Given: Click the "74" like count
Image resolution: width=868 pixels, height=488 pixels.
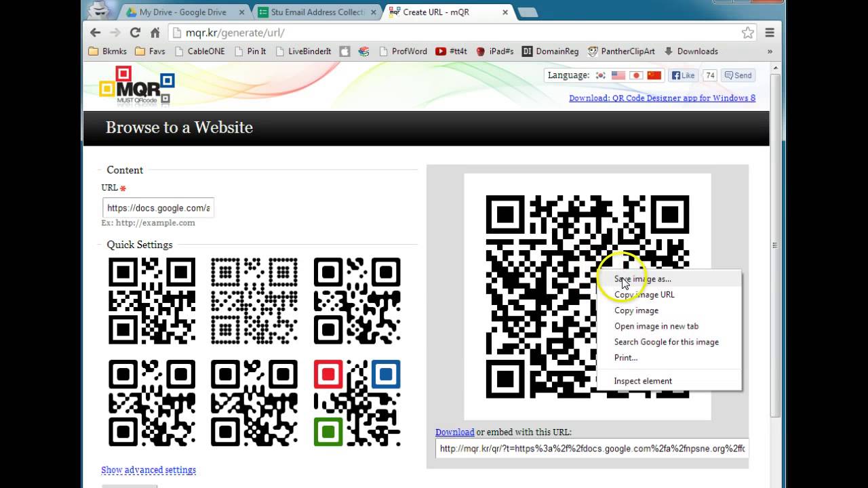Looking at the screenshot, I should point(709,75).
